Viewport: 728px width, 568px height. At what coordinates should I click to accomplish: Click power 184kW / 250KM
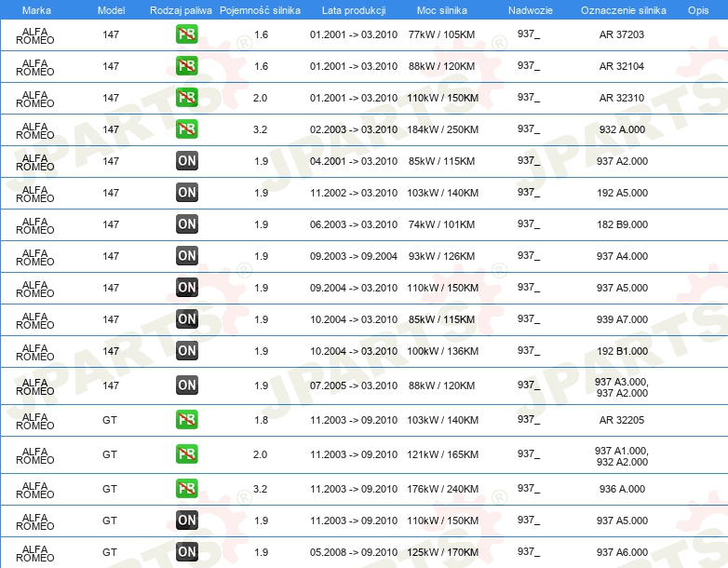[x=442, y=129]
